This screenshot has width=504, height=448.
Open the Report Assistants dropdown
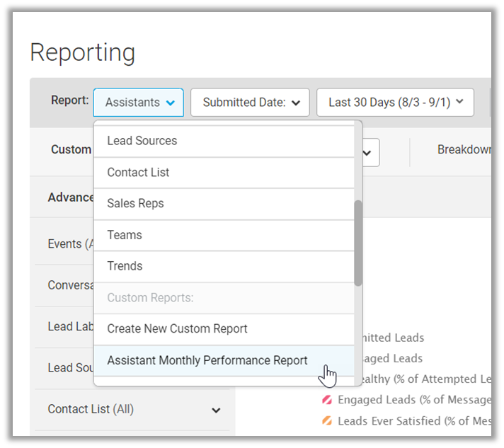138,103
